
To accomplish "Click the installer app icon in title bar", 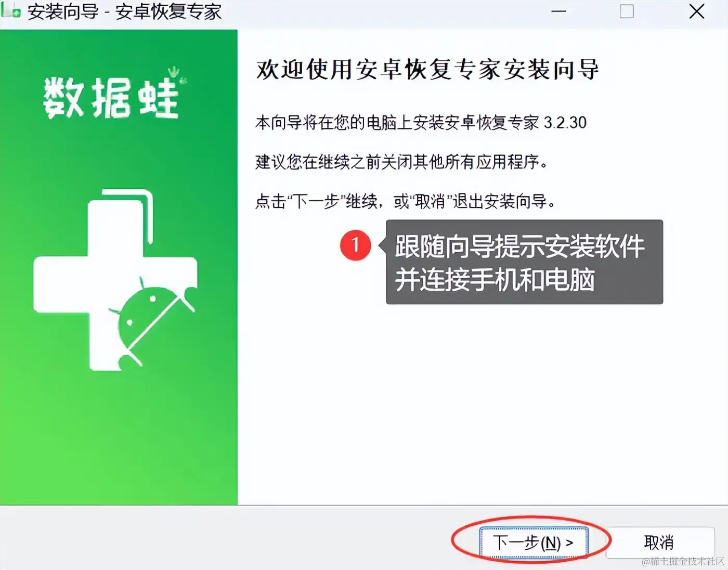I will click(10, 10).
